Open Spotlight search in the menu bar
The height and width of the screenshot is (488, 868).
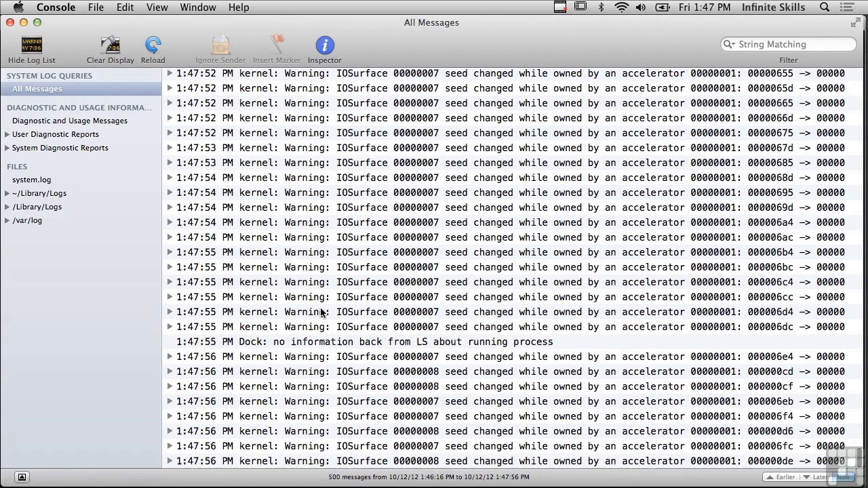coord(825,7)
